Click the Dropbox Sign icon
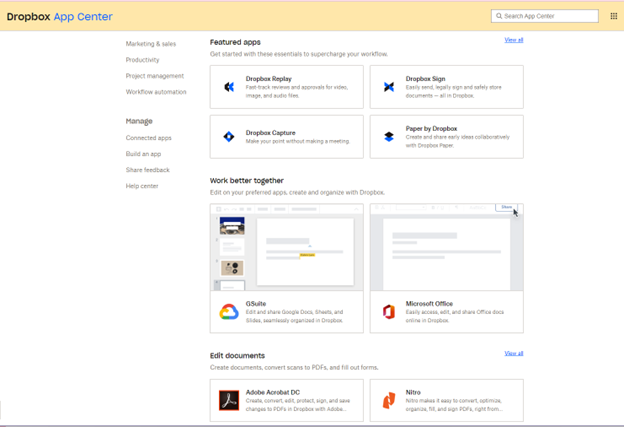This screenshot has height=427, width=624. [389, 87]
